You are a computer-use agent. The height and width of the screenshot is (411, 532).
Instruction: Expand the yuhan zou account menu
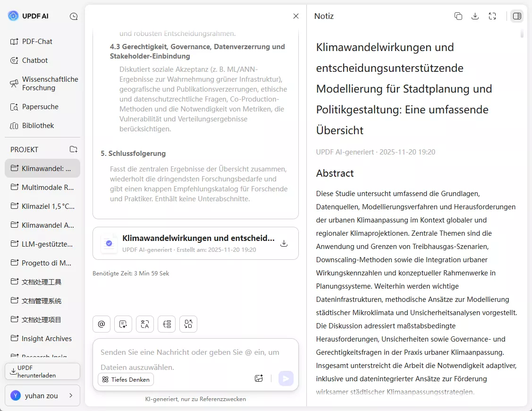[x=42, y=395]
